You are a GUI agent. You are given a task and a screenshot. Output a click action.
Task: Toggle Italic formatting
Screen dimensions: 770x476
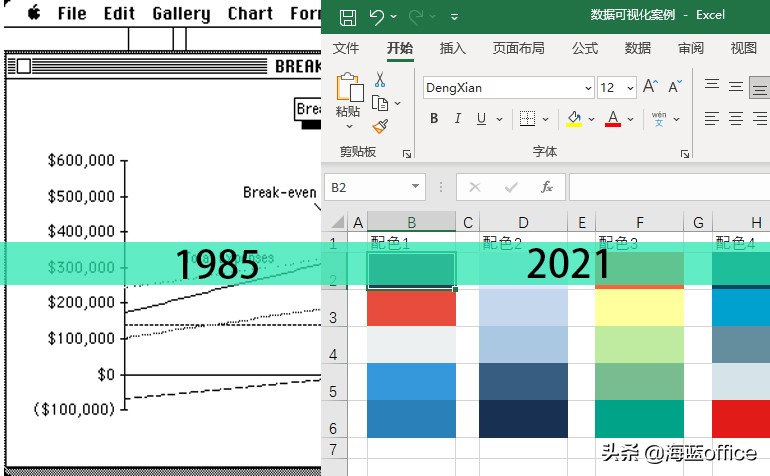(x=458, y=118)
